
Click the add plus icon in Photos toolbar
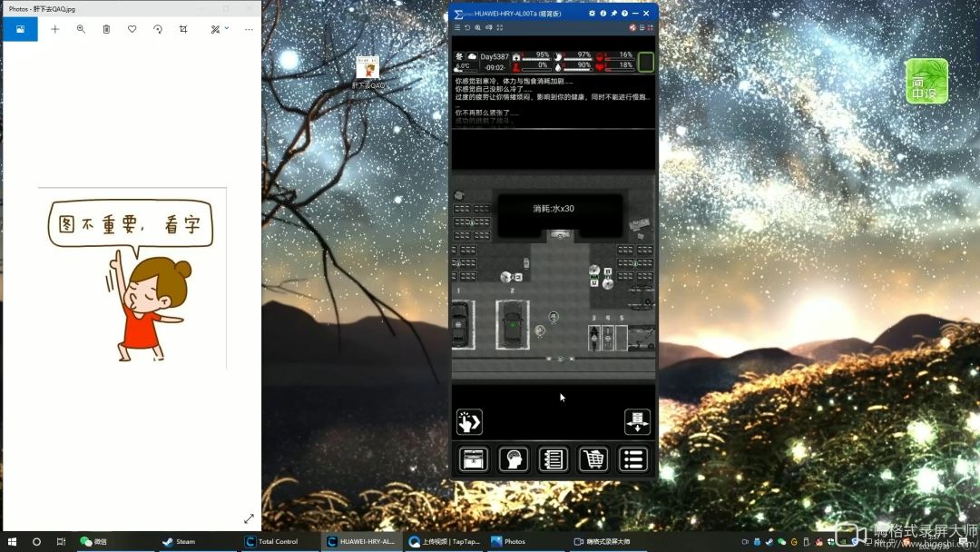click(x=55, y=29)
